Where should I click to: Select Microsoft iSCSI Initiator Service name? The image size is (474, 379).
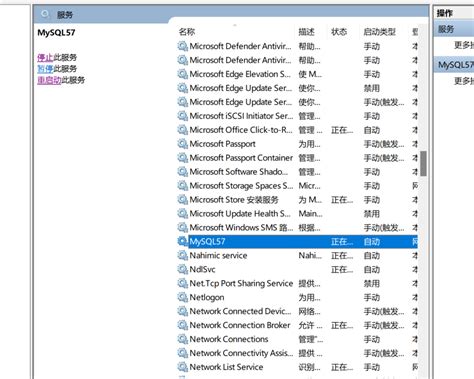tap(241, 116)
